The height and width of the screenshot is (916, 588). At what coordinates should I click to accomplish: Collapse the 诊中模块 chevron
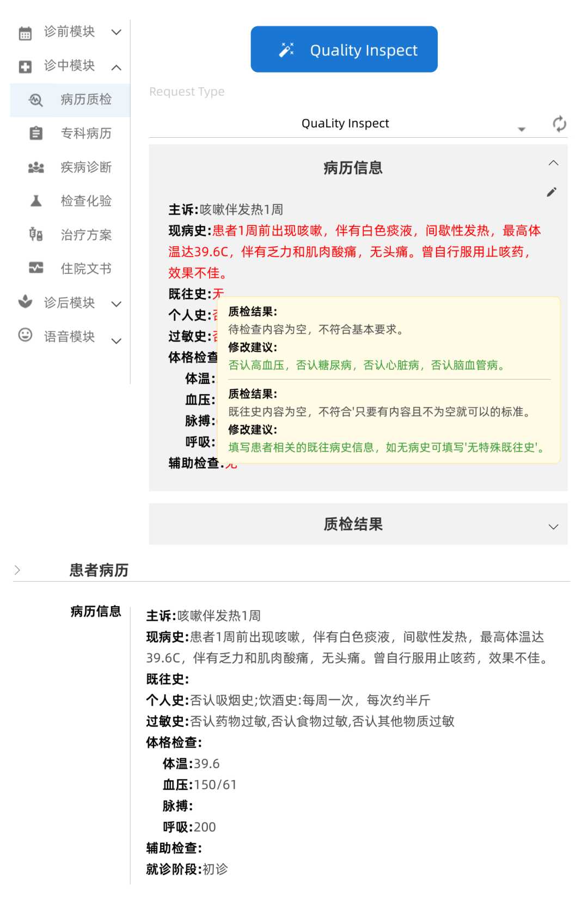pos(116,68)
